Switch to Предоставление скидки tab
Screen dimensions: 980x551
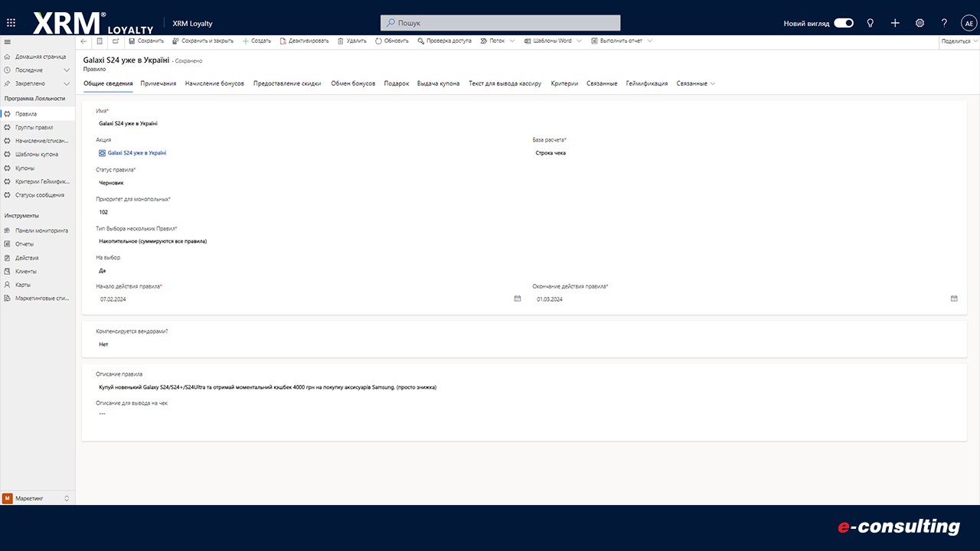[287, 83]
